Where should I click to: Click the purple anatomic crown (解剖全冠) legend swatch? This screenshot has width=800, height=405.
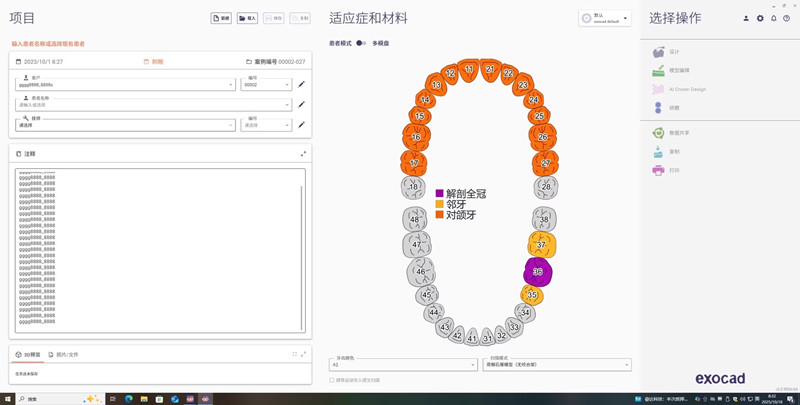[439, 193]
